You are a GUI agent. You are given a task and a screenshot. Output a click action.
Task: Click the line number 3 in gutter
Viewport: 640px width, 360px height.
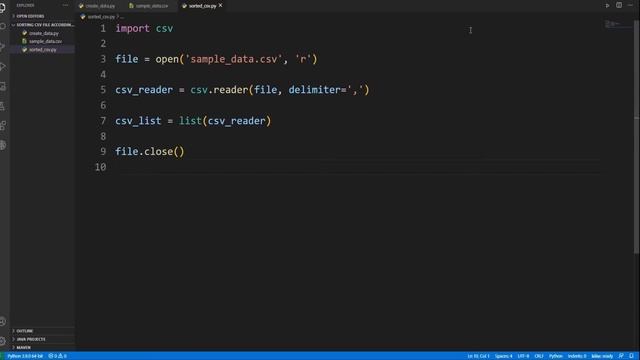point(103,59)
